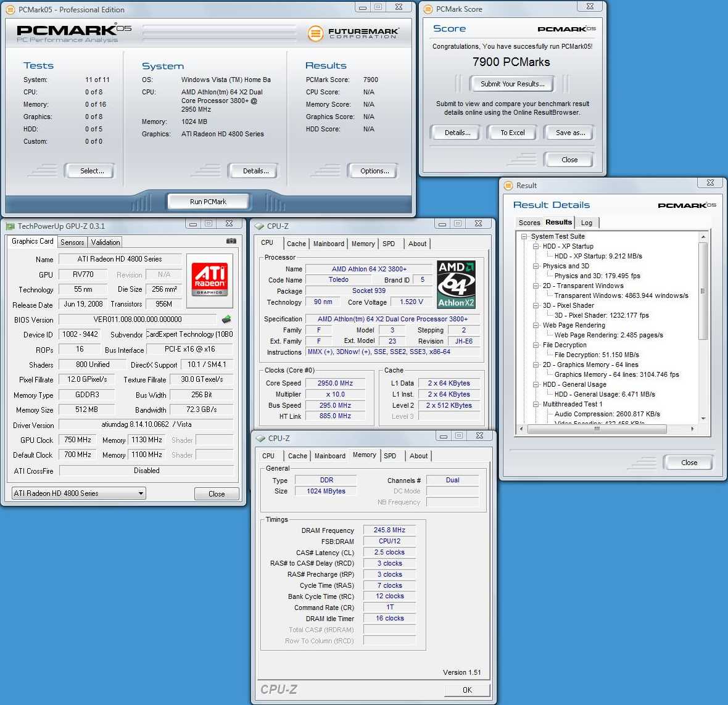Collapse the System Test Suite node
Viewport: 728px width, 705px height.
pyautogui.click(x=524, y=236)
